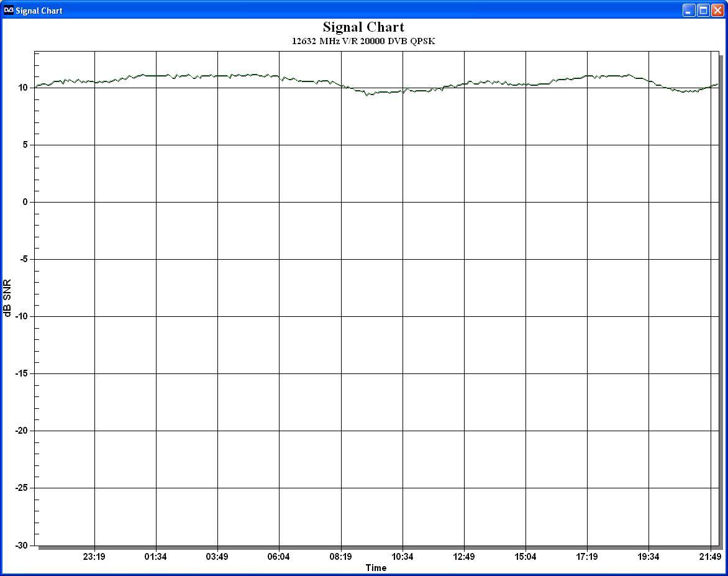Minimize the Signal Chart window
This screenshot has height=576, width=728.
(689, 10)
